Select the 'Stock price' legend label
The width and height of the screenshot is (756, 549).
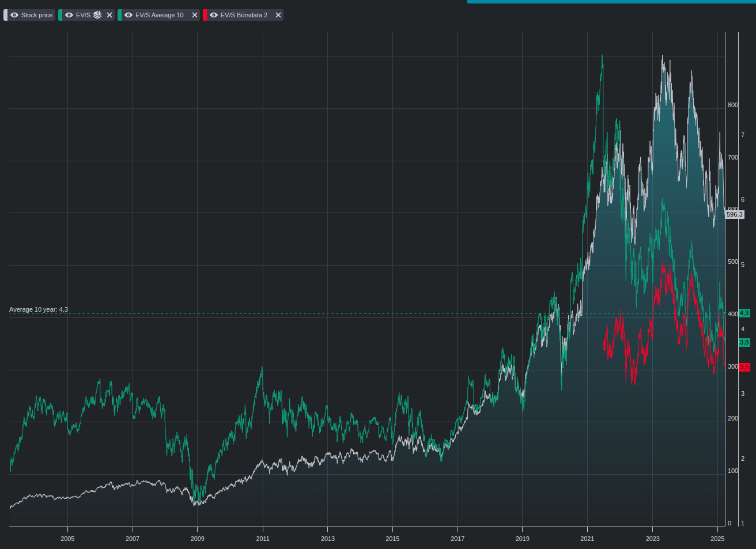[x=37, y=15]
